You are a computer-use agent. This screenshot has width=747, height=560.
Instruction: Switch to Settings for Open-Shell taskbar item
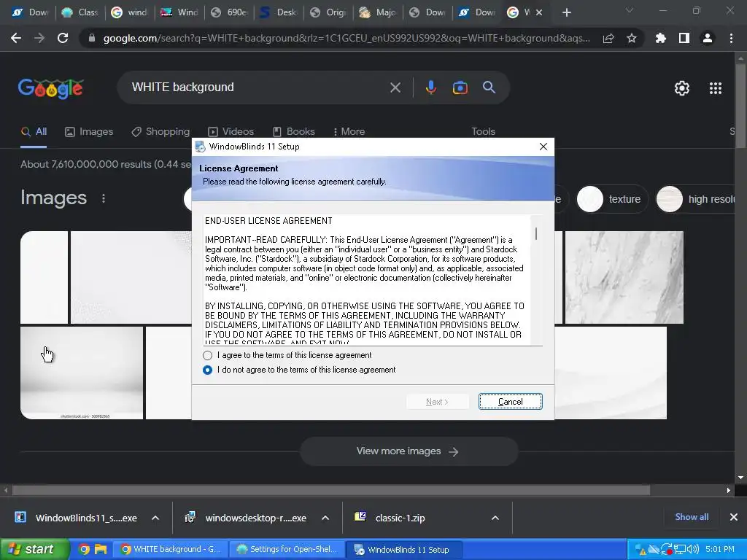coord(287,549)
